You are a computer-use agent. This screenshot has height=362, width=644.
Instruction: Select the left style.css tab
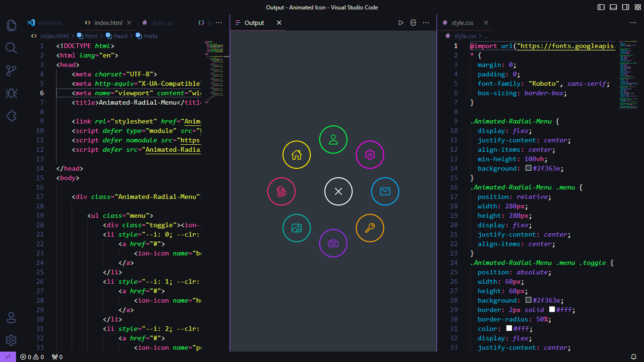click(x=162, y=23)
